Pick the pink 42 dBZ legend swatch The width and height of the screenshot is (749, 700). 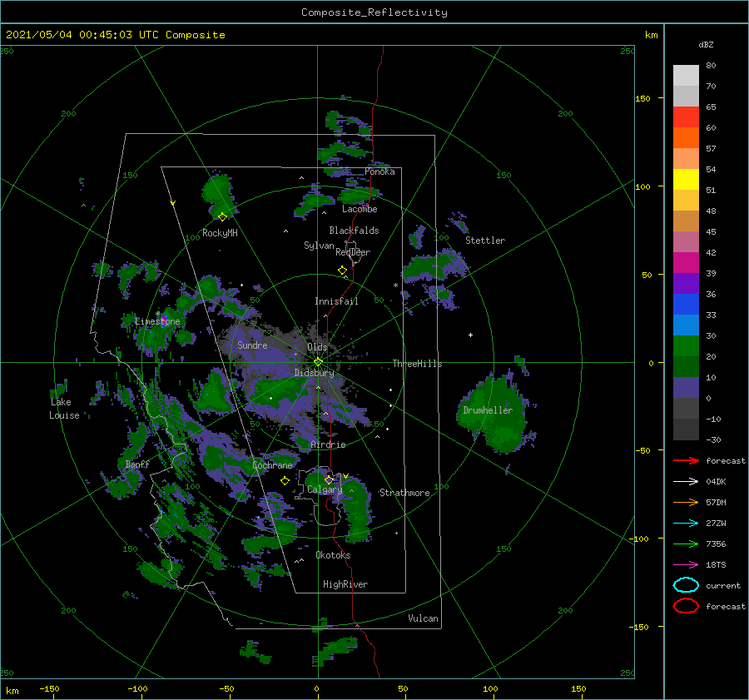coord(686,241)
